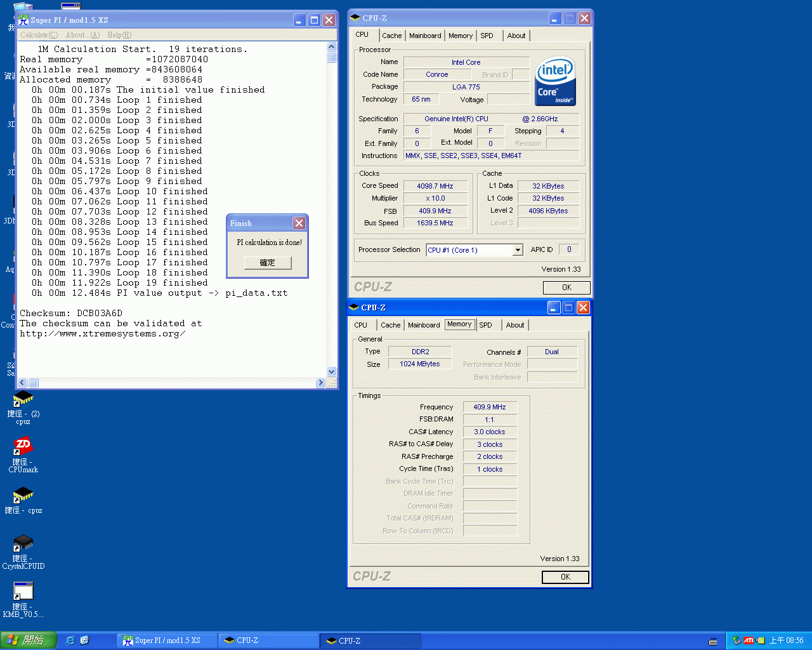812x650 pixels.
Task: Launch the CrystalCPUID desktop shortcut
Action: [x=23, y=551]
